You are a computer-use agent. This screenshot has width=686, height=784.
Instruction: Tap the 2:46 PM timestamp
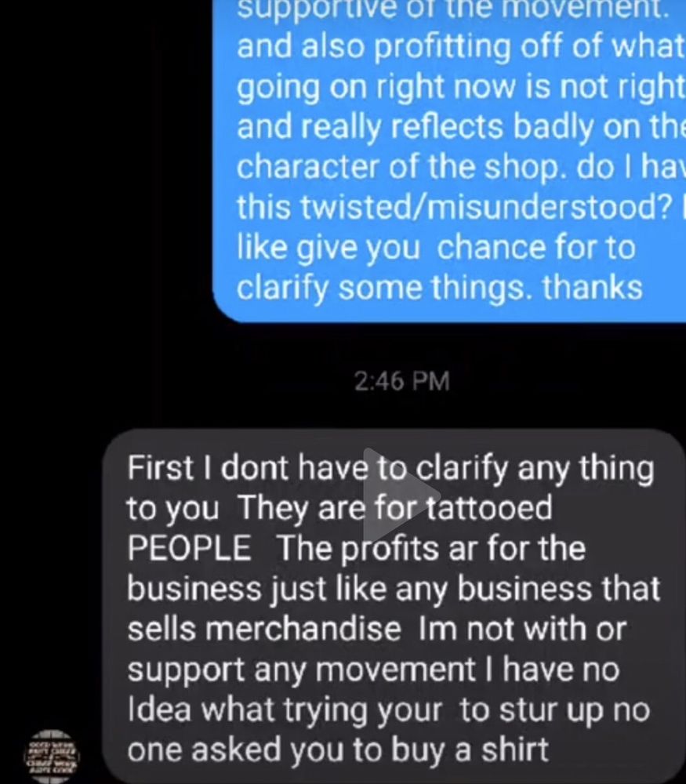point(402,381)
